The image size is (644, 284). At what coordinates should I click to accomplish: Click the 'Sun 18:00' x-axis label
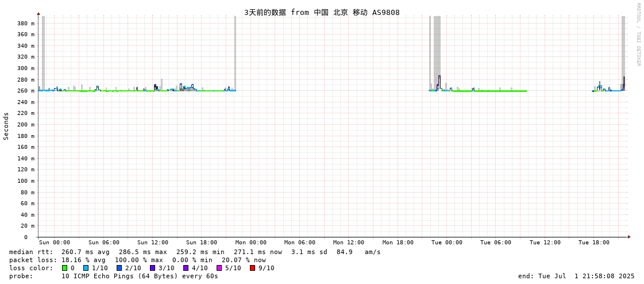202,243
